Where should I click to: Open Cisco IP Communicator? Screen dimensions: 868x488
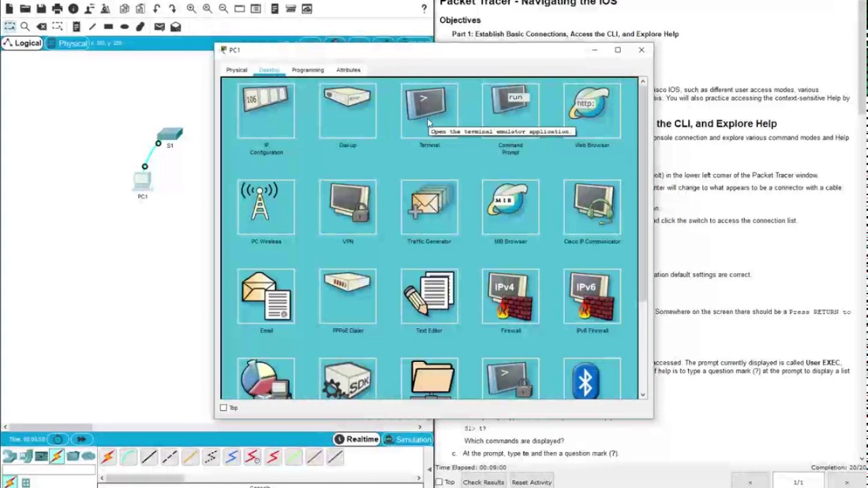[592, 207]
